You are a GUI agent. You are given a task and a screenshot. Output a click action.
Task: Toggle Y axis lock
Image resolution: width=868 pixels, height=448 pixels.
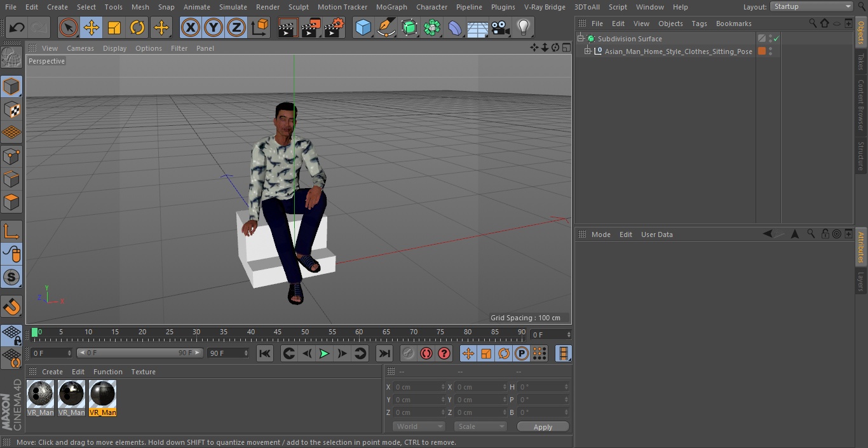pyautogui.click(x=214, y=28)
